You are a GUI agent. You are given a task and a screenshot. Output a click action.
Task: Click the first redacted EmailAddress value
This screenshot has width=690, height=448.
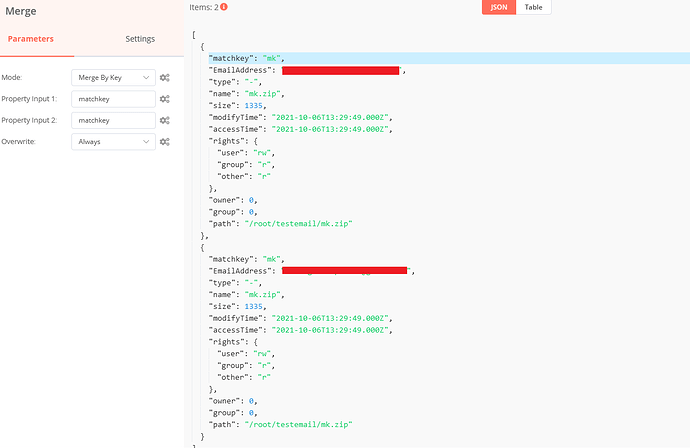click(x=341, y=70)
